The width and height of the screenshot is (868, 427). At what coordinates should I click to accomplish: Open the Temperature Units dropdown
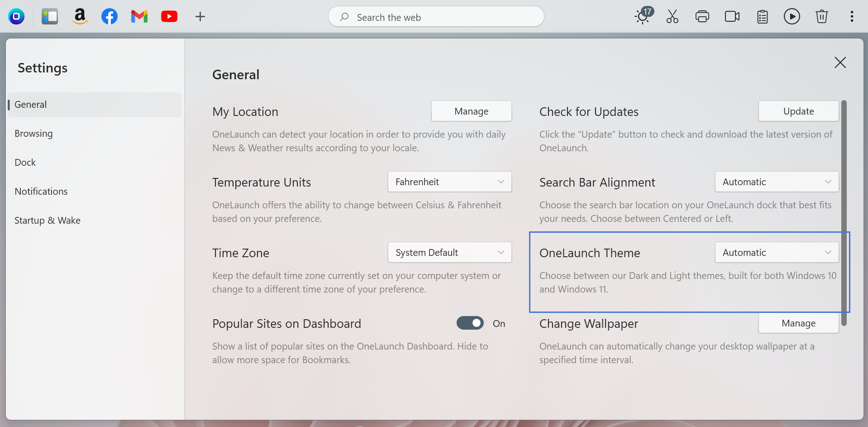(449, 182)
